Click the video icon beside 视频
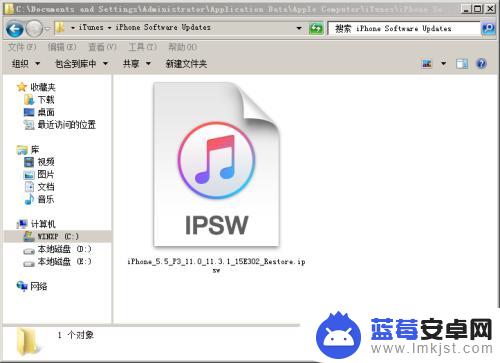Viewport: 500px width, 363px height. (x=29, y=162)
